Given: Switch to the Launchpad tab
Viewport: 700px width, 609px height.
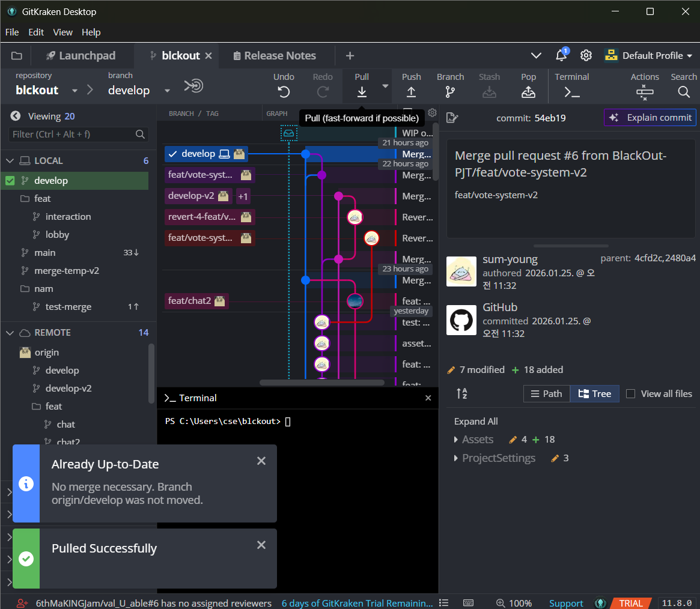Looking at the screenshot, I should click(x=81, y=55).
